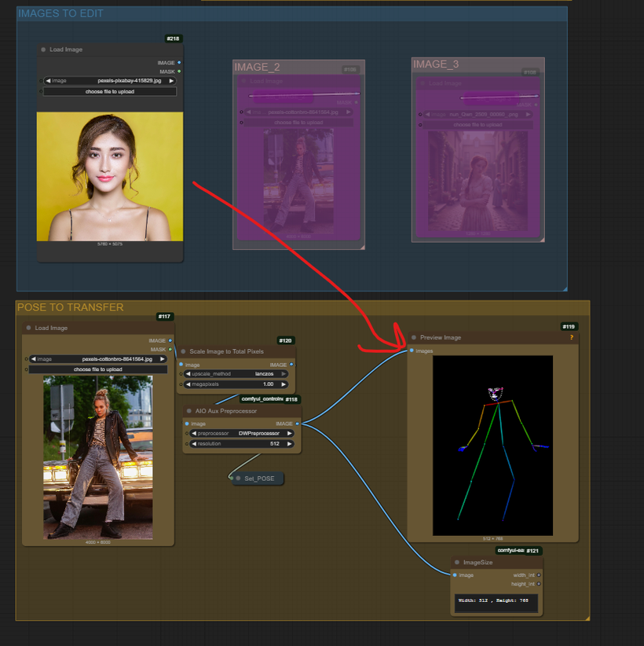Click the IMAGE output port of AIO Aux Preprocessor

[x=297, y=424]
